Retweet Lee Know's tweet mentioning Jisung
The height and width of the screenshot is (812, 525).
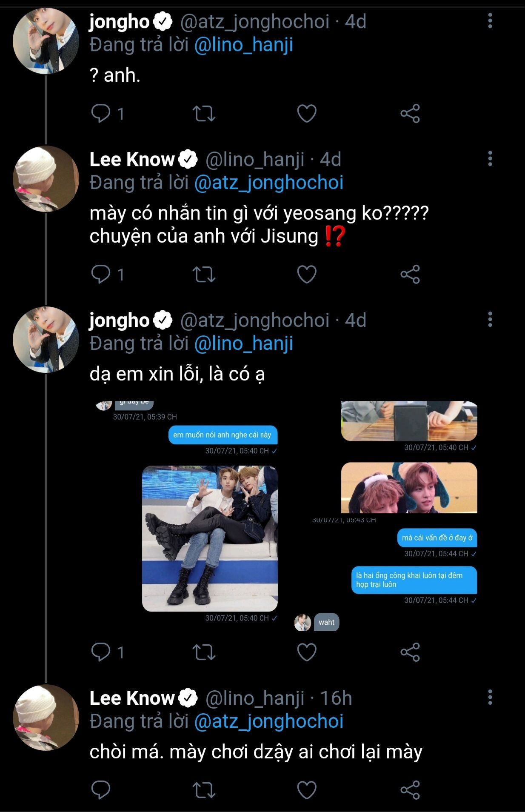(x=204, y=274)
